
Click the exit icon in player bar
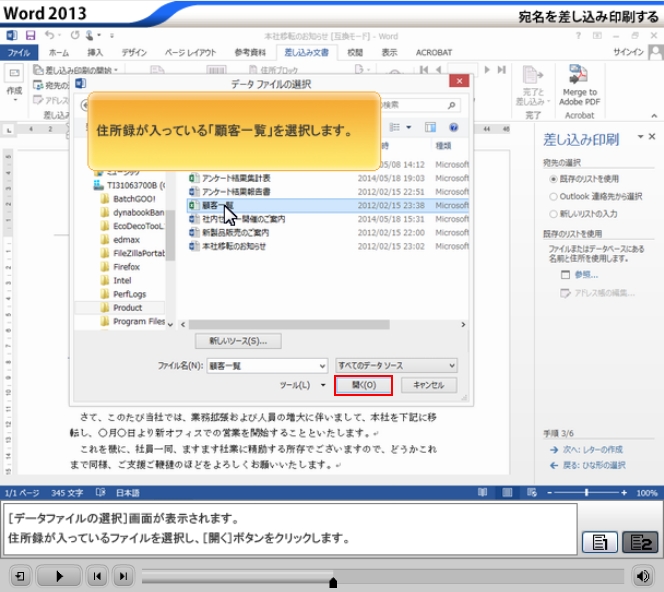click(x=20, y=576)
